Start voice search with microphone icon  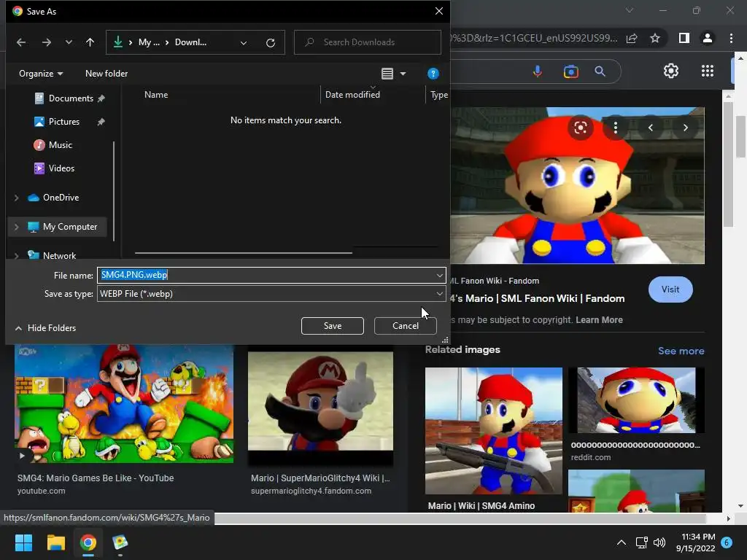(x=538, y=71)
